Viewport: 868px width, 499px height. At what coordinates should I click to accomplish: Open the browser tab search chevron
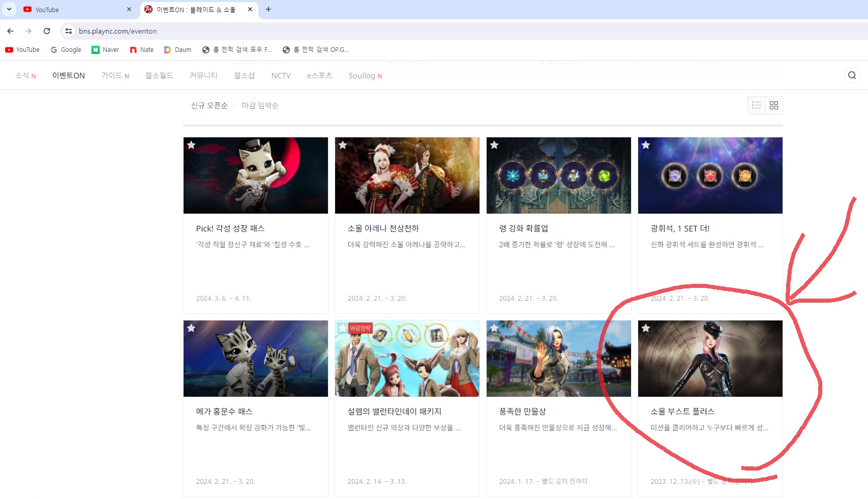[8, 9]
